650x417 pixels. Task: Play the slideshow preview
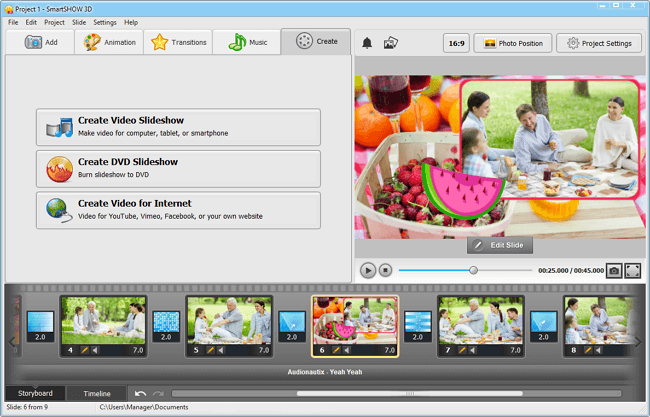pos(368,270)
